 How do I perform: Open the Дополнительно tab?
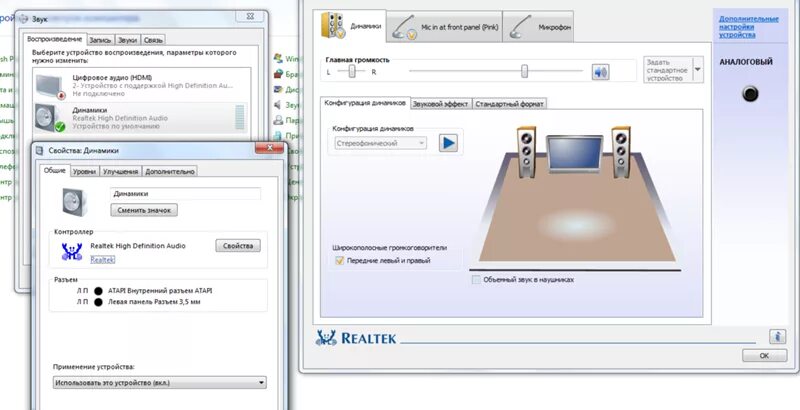click(x=170, y=172)
